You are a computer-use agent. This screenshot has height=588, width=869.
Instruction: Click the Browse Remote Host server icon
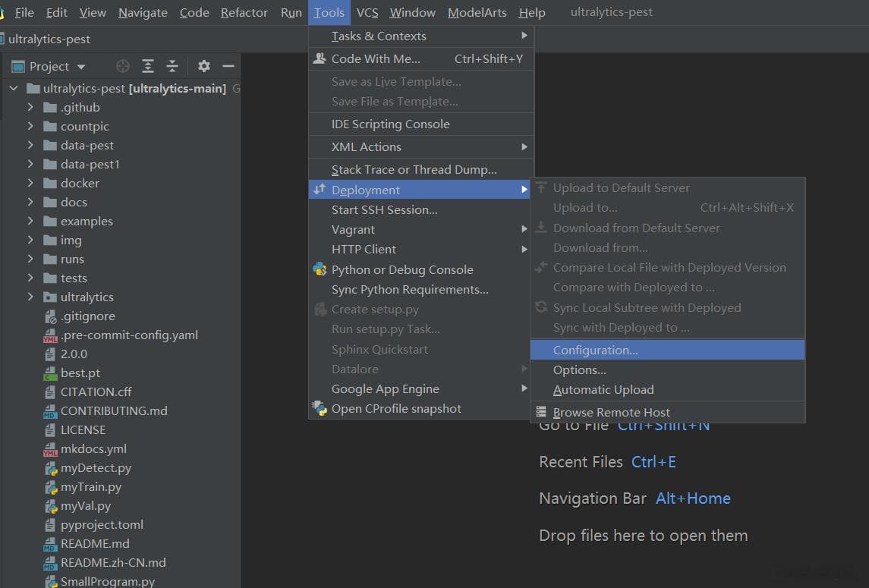click(541, 412)
